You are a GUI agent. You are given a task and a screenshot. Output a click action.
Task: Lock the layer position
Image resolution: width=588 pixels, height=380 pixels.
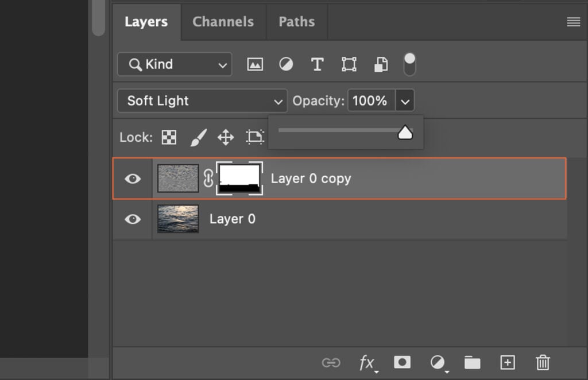[x=225, y=137]
